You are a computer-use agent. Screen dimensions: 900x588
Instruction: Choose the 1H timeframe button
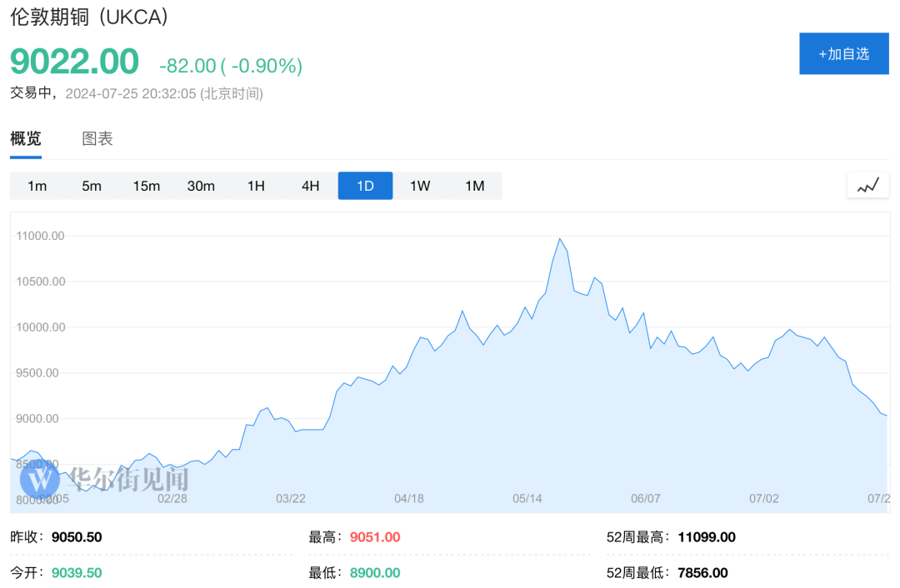coord(256,186)
